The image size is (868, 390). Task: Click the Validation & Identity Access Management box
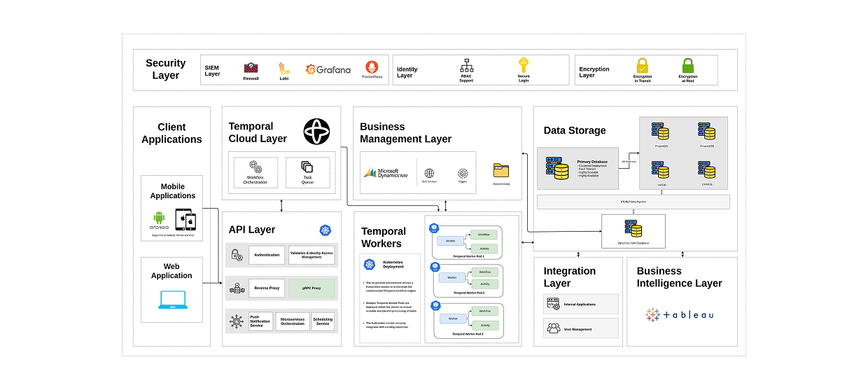tap(311, 255)
